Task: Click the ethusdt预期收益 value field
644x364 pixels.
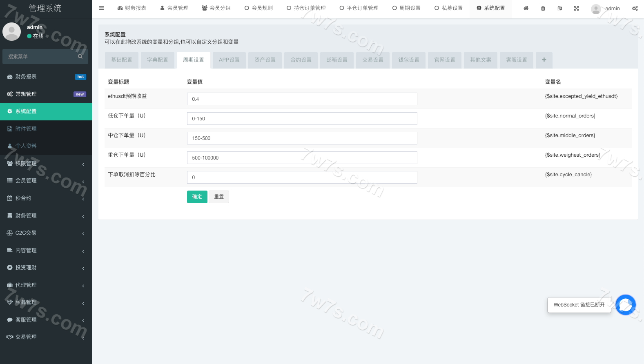Action: (x=302, y=99)
